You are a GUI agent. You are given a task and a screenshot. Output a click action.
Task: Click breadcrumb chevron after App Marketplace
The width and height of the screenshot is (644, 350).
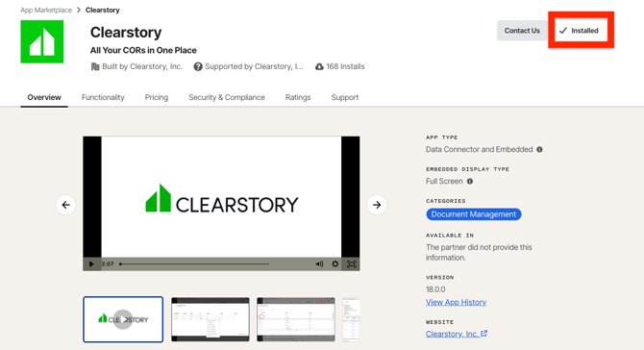tap(79, 10)
